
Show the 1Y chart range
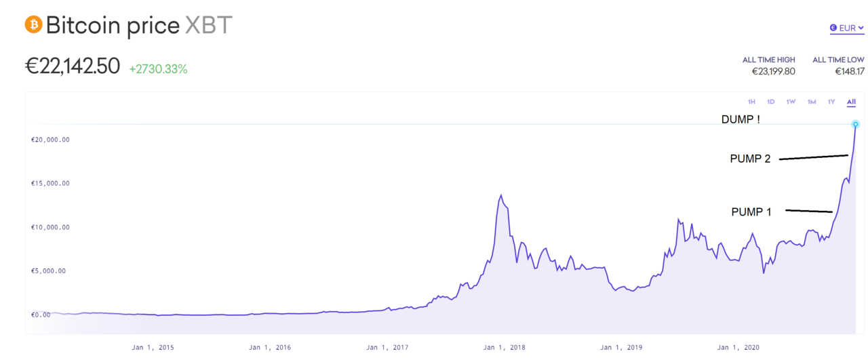pos(831,102)
